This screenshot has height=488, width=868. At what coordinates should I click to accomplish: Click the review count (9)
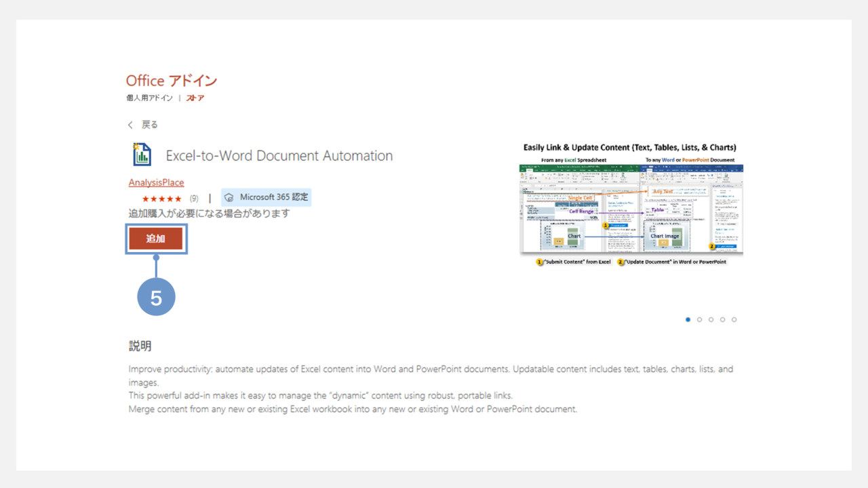[x=194, y=199]
